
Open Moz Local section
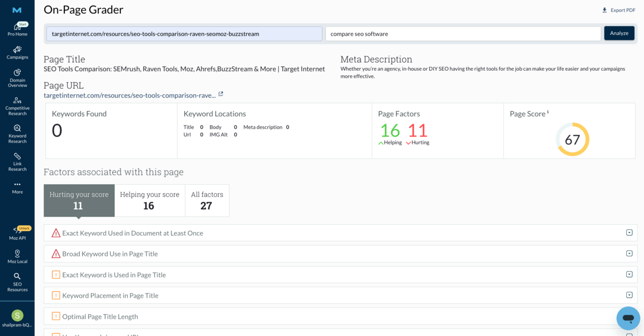point(17,257)
